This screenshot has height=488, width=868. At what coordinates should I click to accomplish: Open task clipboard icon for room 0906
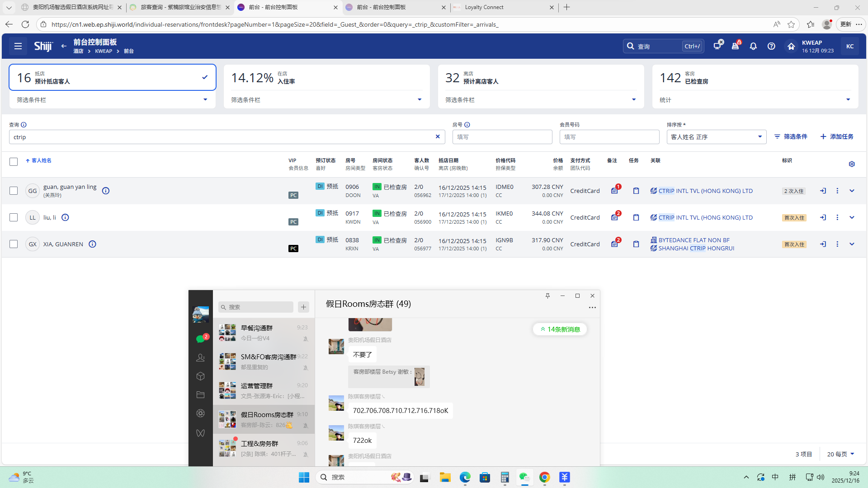click(x=636, y=191)
